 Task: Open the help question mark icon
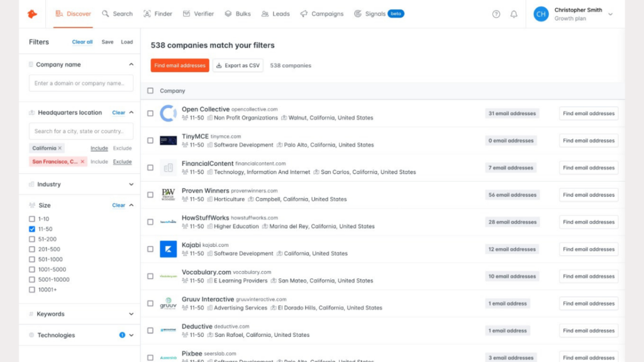pos(496,14)
